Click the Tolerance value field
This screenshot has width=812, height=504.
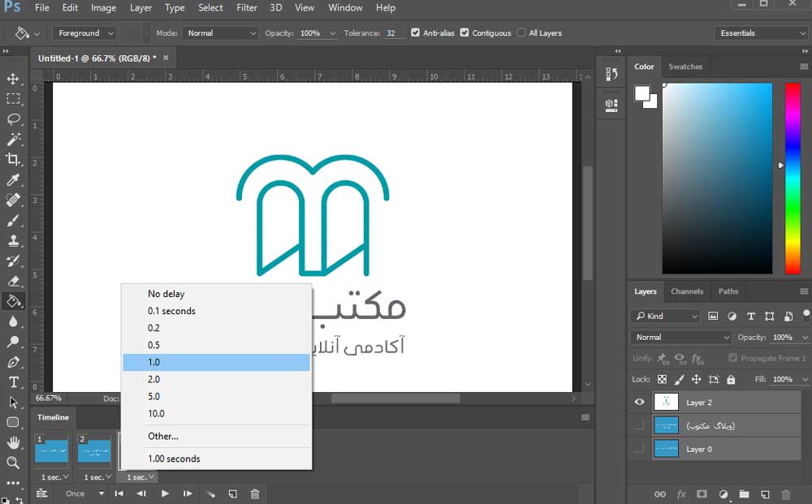(x=393, y=33)
